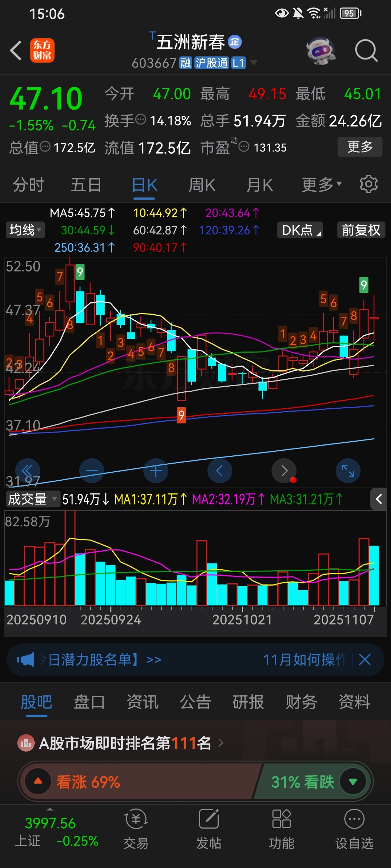The image size is (391, 868).
Task: Tap the megaphone announcement icon
Action: [25, 660]
